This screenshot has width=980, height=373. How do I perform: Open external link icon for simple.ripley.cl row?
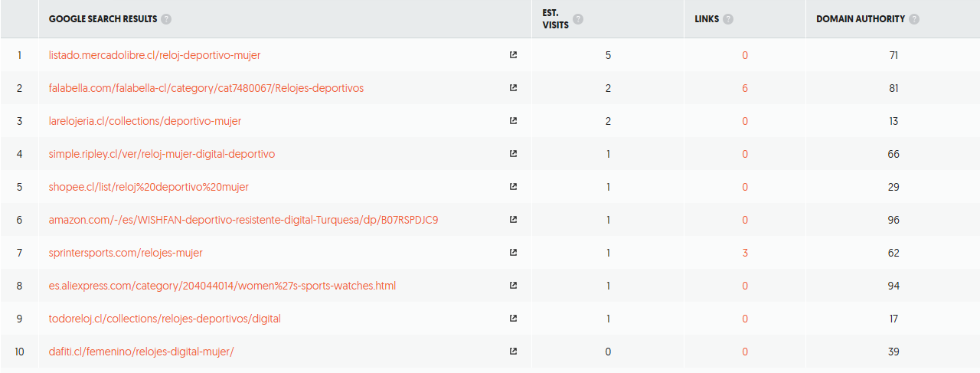[513, 154]
